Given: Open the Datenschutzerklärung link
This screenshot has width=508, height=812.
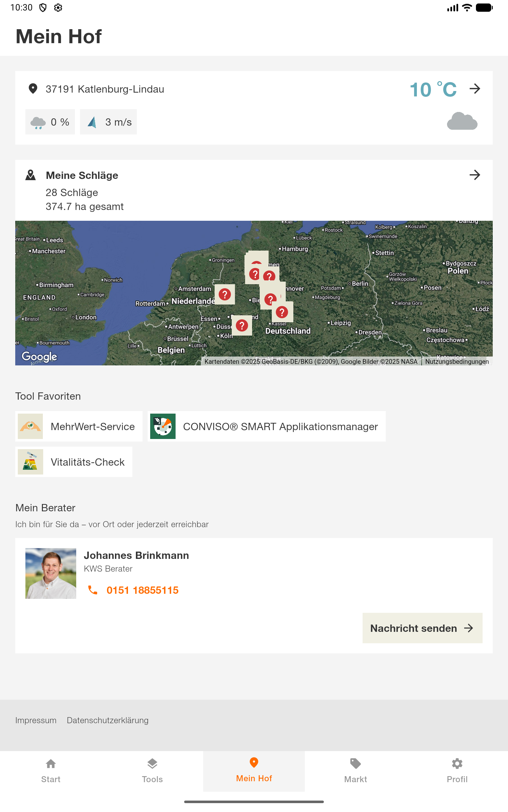Looking at the screenshot, I should (x=108, y=720).
